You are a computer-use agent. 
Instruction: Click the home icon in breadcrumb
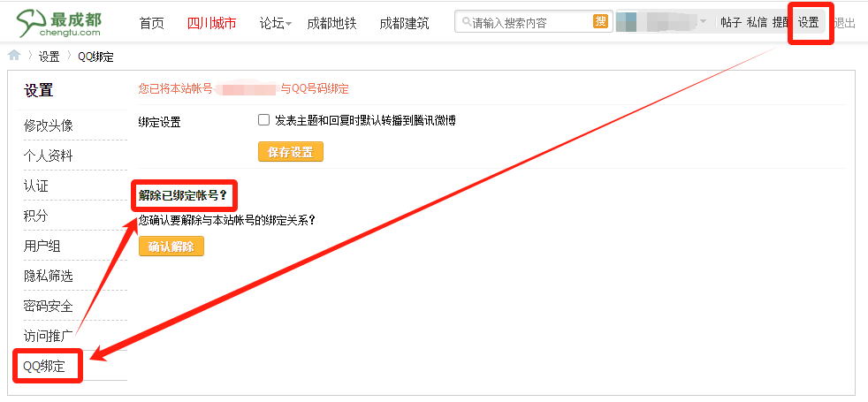[x=14, y=57]
